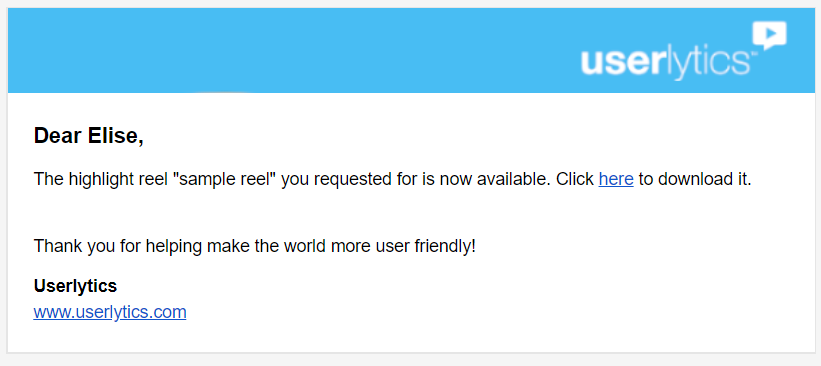Screen dimensions: 821x366
Task: Click the quoted "sample reel" text
Action: click(227, 179)
